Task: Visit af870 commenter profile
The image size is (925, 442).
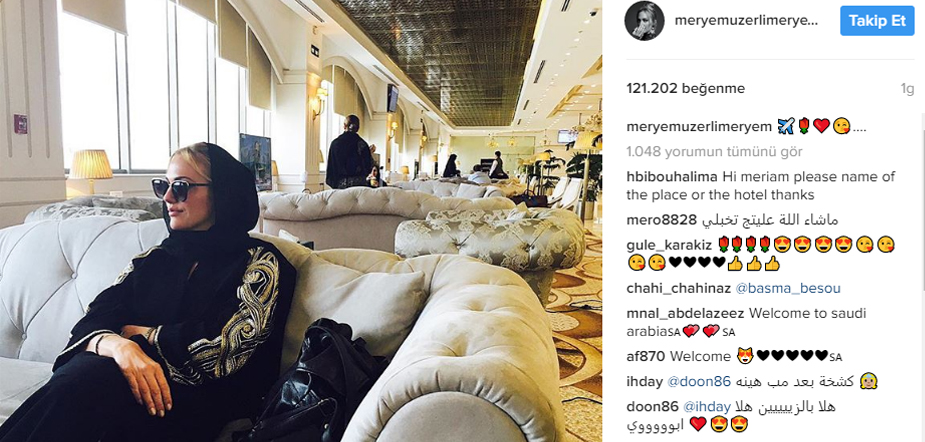Action: (x=646, y=356)
